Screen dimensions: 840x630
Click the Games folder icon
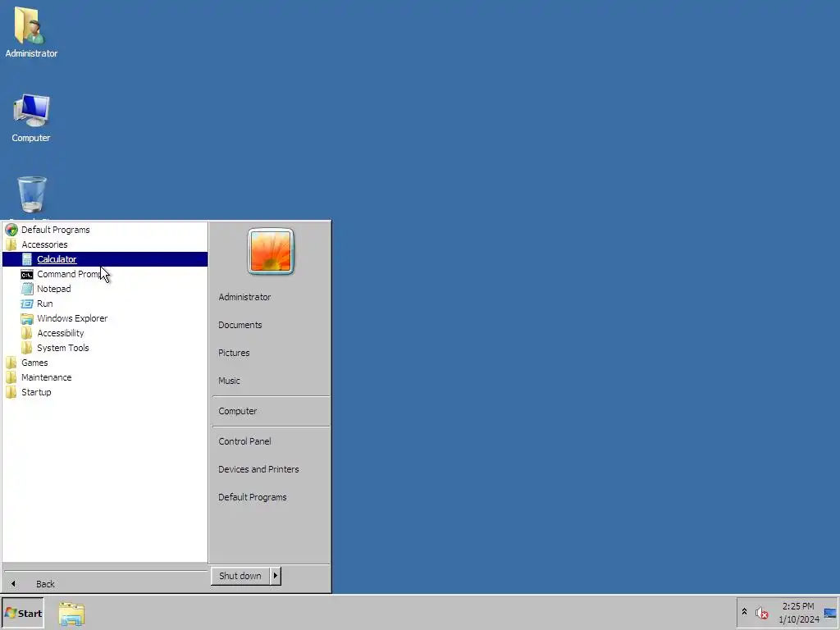(x=11, y=363)
